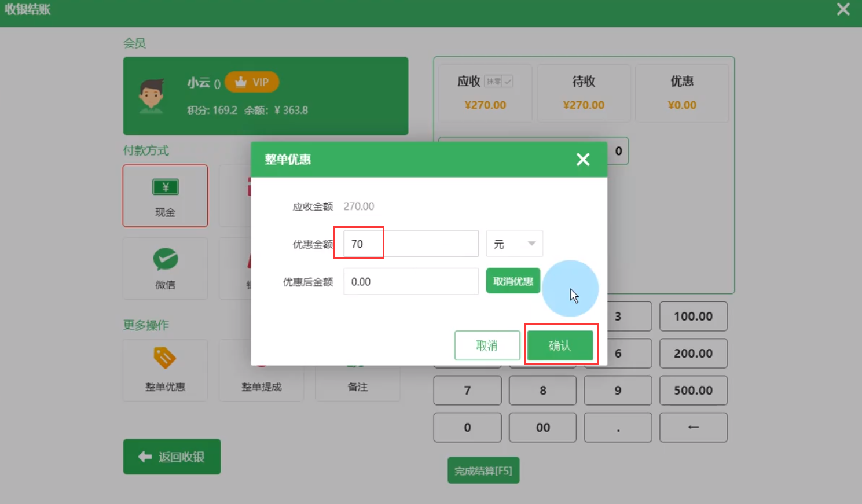Click the 取消优惠 button
The width and height of the screenshot is (862, 504).
coord(513,281)
